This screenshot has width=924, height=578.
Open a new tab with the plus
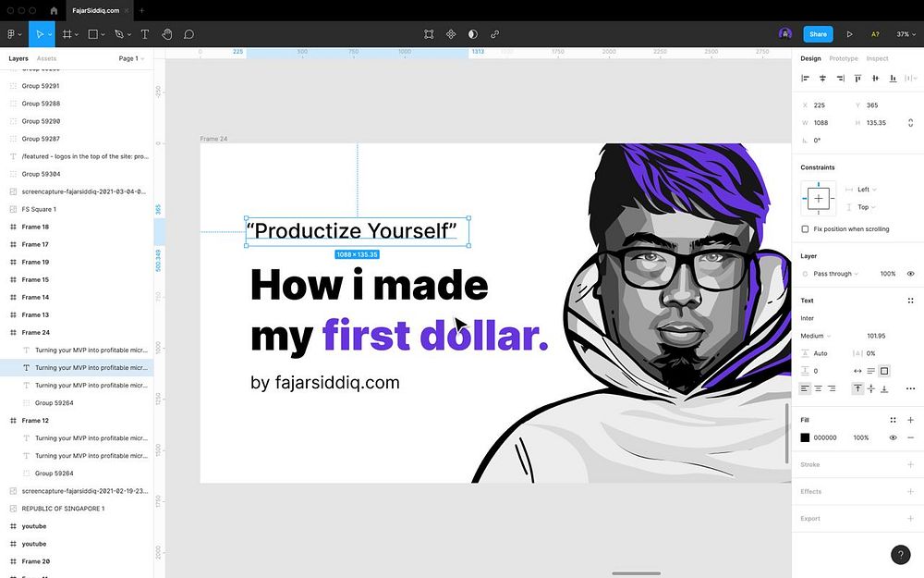tap(141, 10)
